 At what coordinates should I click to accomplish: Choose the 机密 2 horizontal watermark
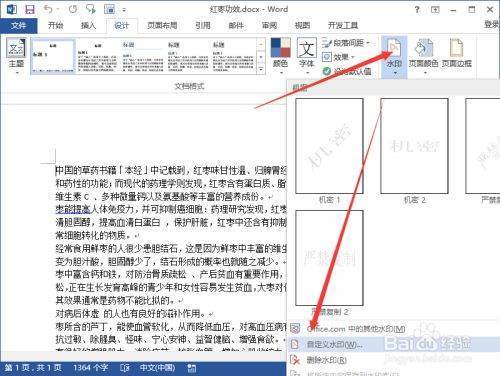(x=414, y=146)
